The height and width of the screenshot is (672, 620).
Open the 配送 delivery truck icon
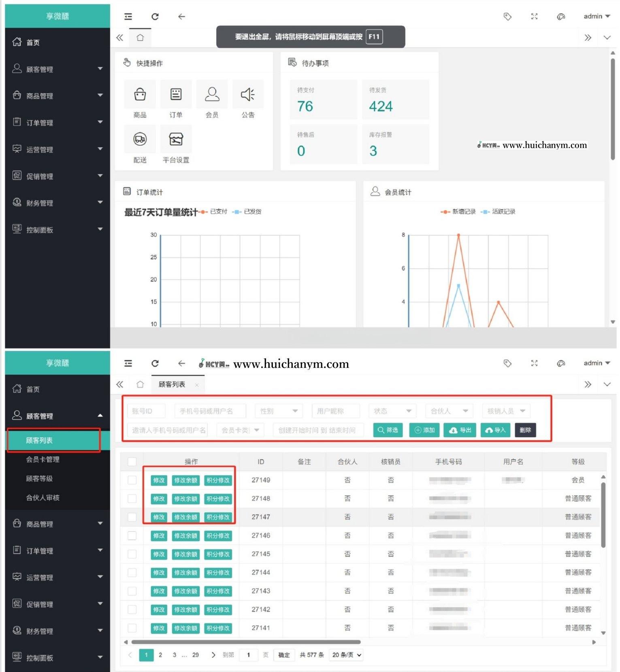[140, 139]
